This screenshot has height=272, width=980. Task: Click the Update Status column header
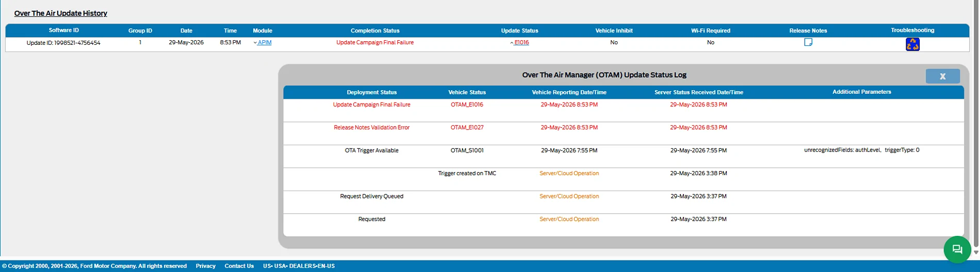[x=519, y=30]
